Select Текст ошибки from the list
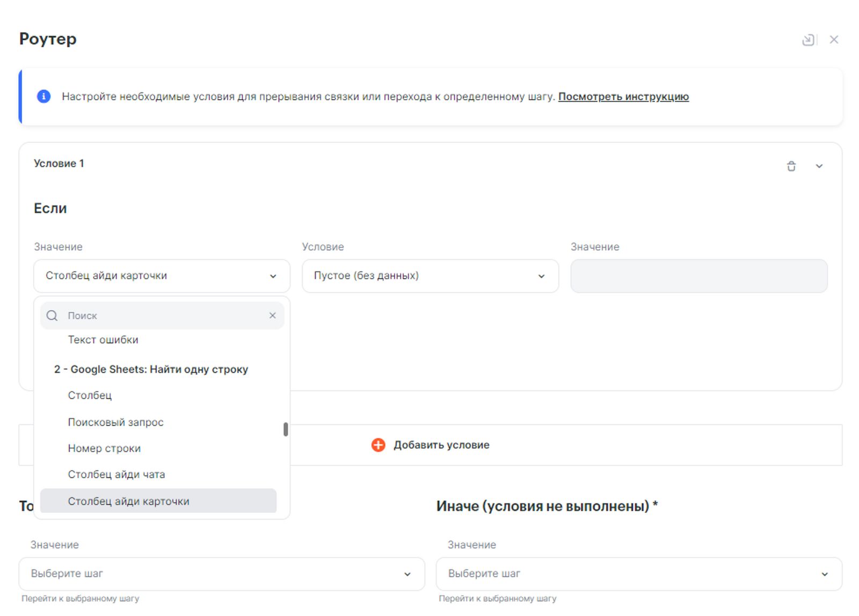This screenshot has width=859, height=616. [x=103, y=340]
